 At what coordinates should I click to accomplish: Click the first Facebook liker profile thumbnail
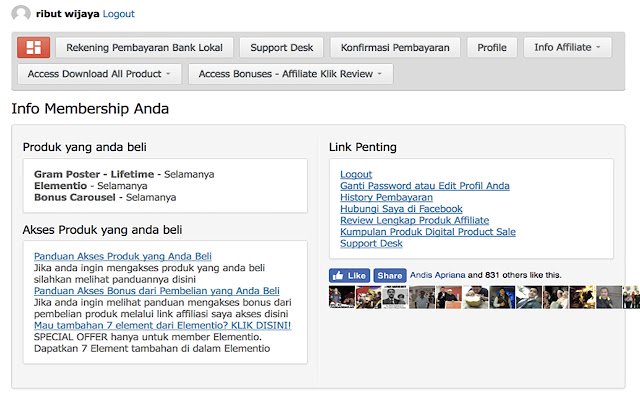point(342,297)
